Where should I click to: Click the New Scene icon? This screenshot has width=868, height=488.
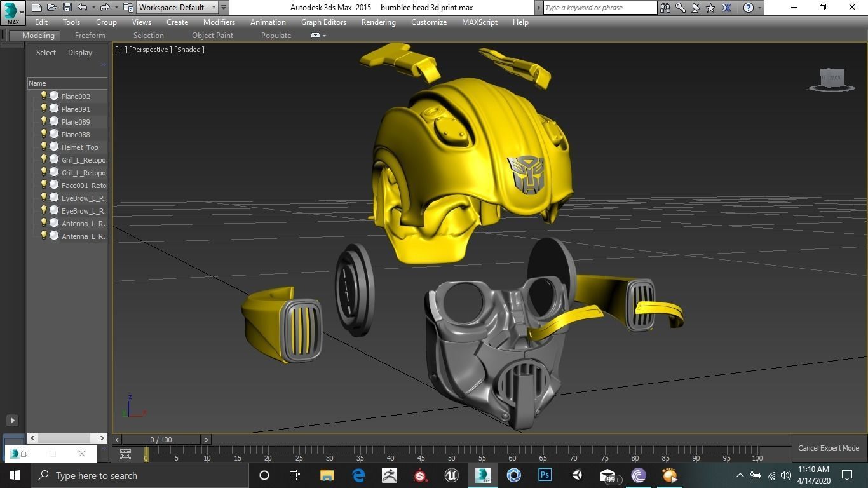[36, 8]
